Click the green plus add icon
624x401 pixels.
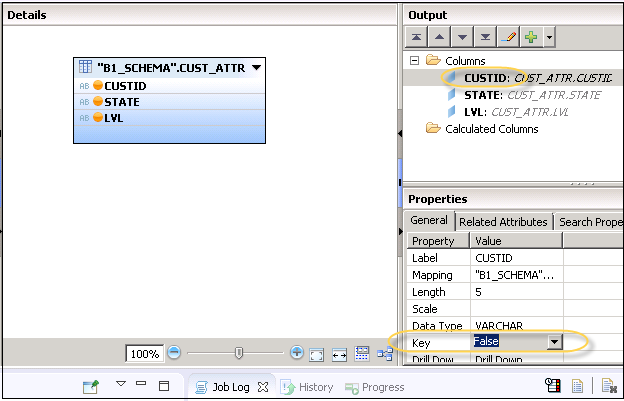click(531, 37)
